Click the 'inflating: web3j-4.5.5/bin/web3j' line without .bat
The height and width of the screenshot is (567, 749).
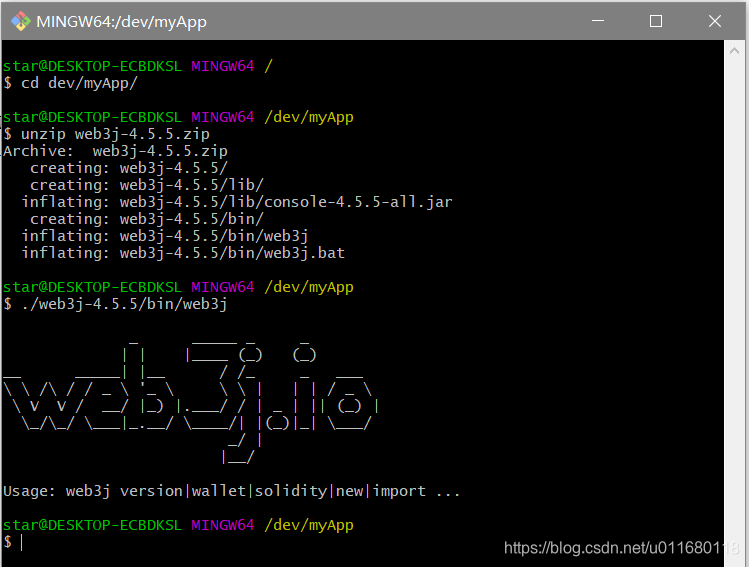coord(165,236)
